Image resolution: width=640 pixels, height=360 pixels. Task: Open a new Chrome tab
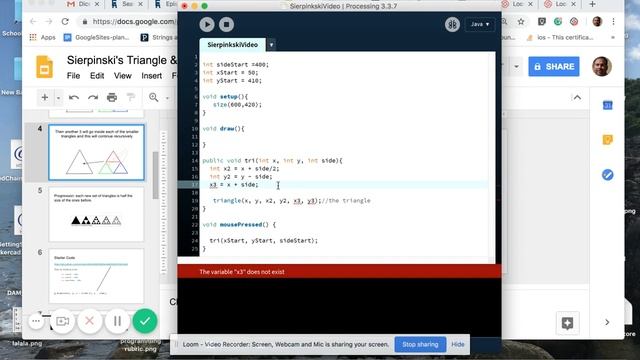(593, 4)
